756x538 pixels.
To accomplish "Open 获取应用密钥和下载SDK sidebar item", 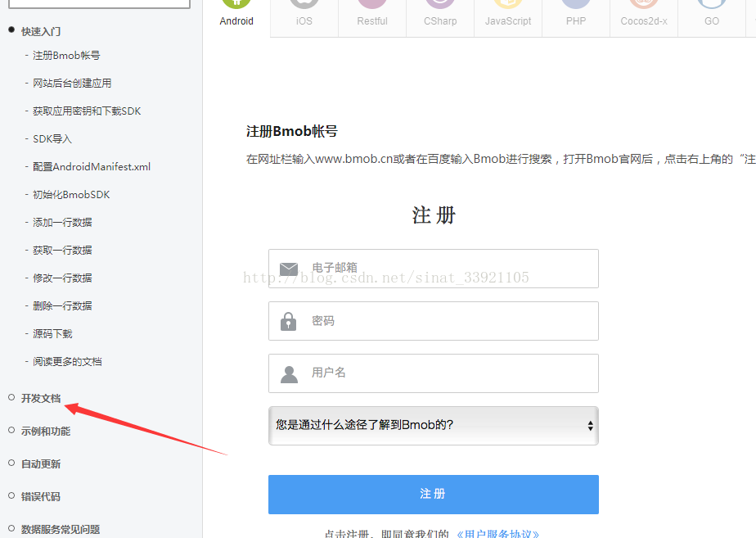I will click(x=87, y=111).
